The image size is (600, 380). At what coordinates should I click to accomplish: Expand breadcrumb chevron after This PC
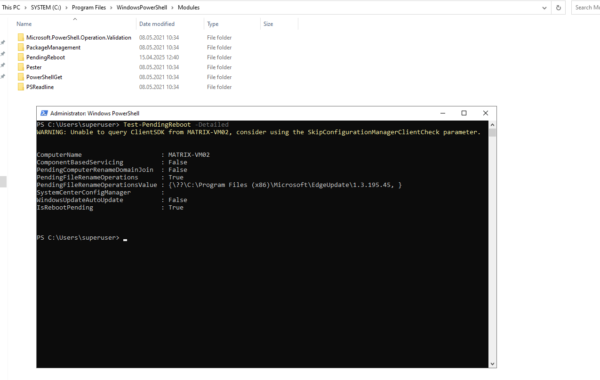point(25,8)
